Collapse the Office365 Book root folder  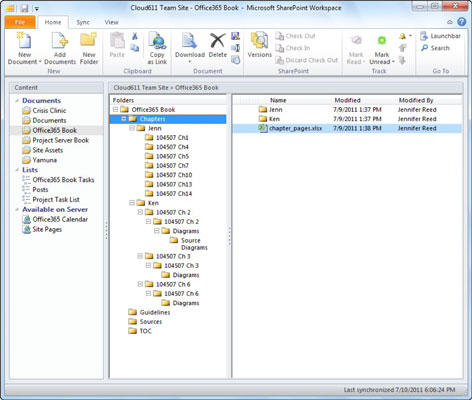pos(115,110)
